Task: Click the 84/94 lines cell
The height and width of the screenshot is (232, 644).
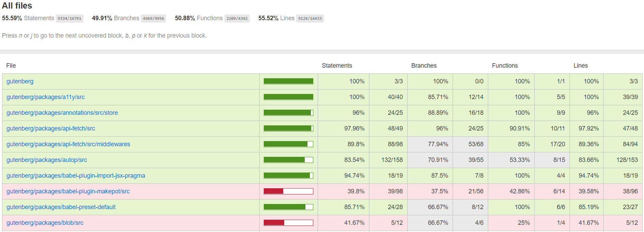Action: coord(623,144)
